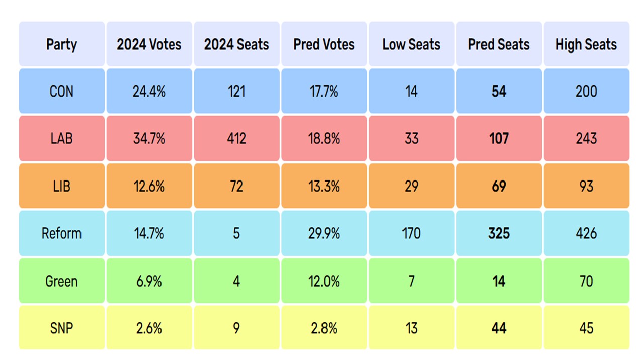The width and height of the screenshot is (644, 362).
Task: Click Labour's 2024 seats value 412
Action: (x=236, y=138)
